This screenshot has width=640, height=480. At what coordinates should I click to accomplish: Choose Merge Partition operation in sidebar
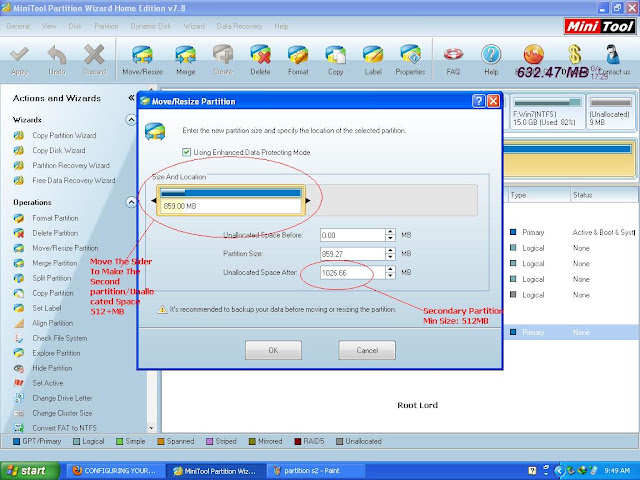point(55,263)
